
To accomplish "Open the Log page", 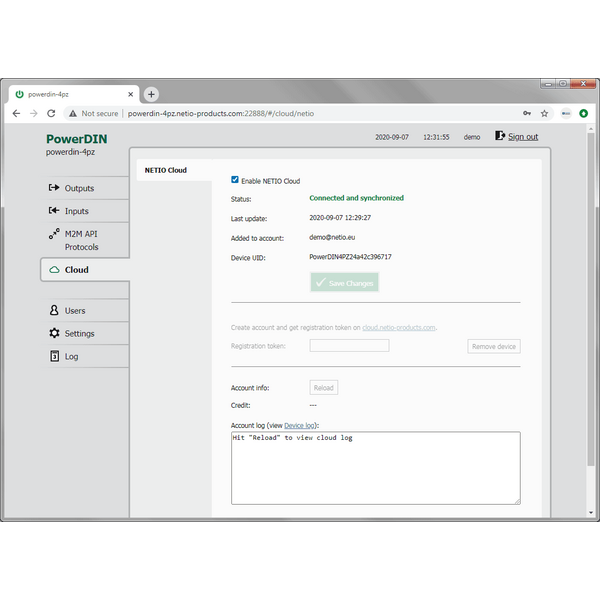I will [x=71, y=356].
